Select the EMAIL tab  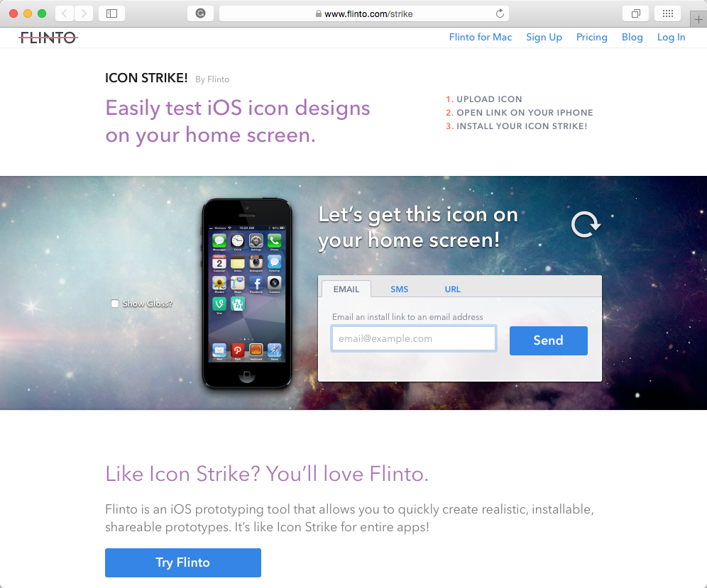coord(346,289)
